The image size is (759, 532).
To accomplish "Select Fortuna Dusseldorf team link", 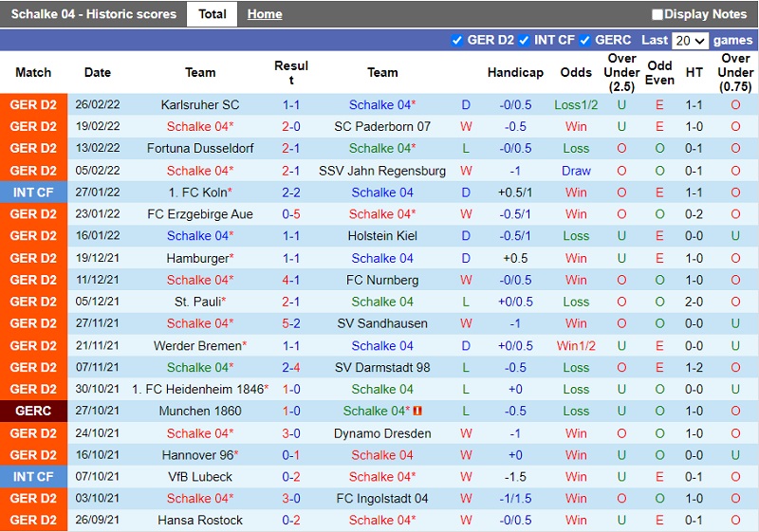I will point(200,149).
